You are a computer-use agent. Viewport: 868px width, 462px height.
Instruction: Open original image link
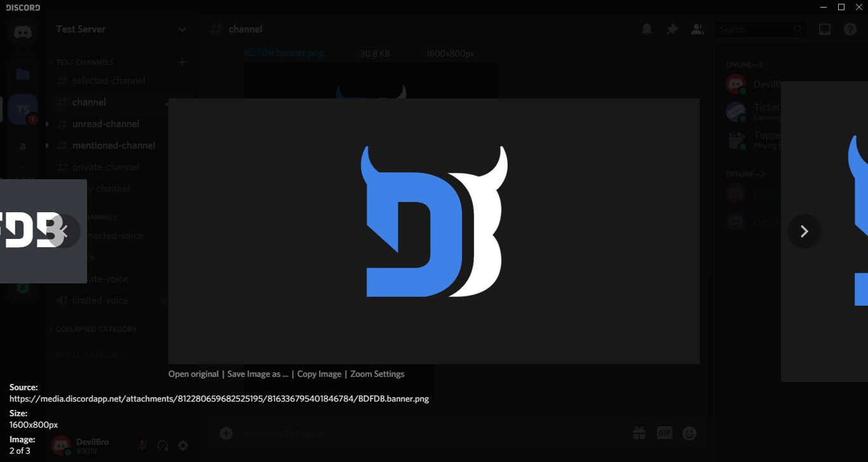[x=193, y=374]
